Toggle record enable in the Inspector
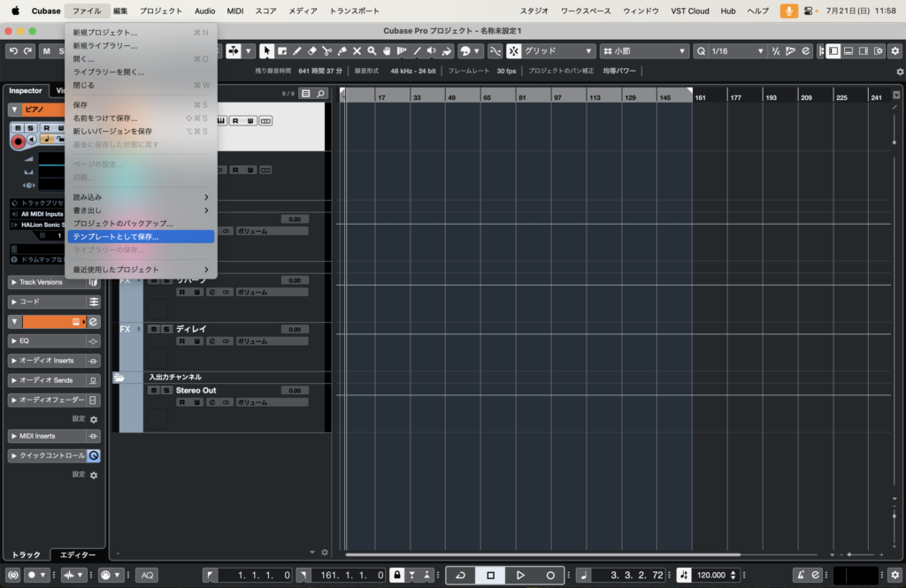Viewport: 906px width, 588px height. click(x=18, y=141)
